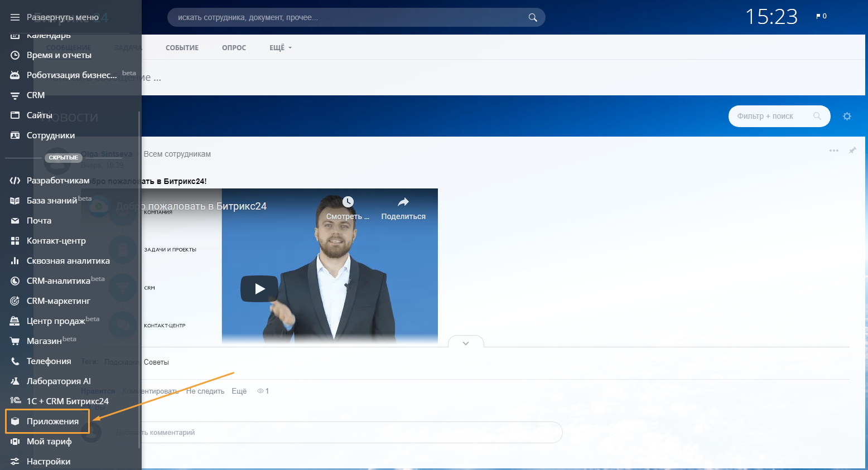Click the global search input field
This screenshot has height=470, width=868.
[356, 18]
